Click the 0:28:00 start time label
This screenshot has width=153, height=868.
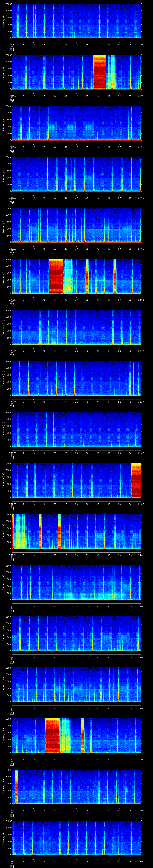pos(12,351)
